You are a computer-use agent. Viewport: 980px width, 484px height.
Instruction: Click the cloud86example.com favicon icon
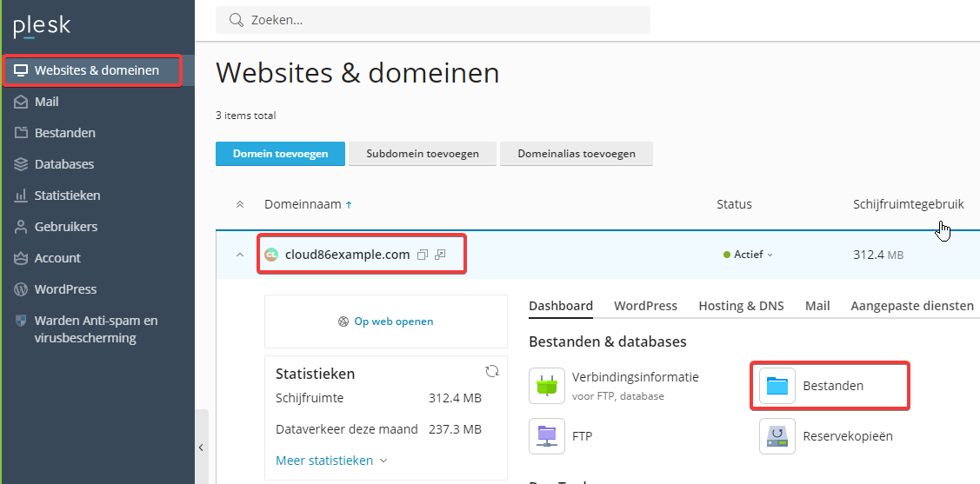tap(270, 255)
